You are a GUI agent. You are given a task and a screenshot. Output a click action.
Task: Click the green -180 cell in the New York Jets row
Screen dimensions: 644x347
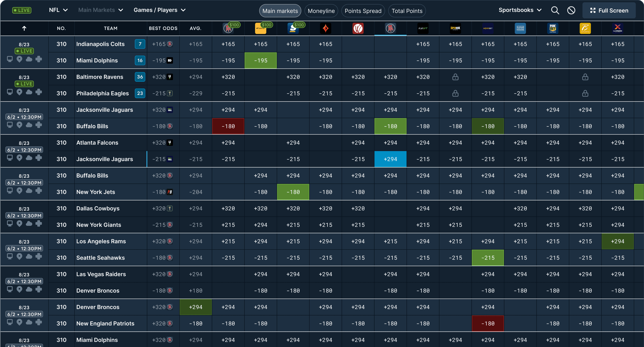click(293, 192)
